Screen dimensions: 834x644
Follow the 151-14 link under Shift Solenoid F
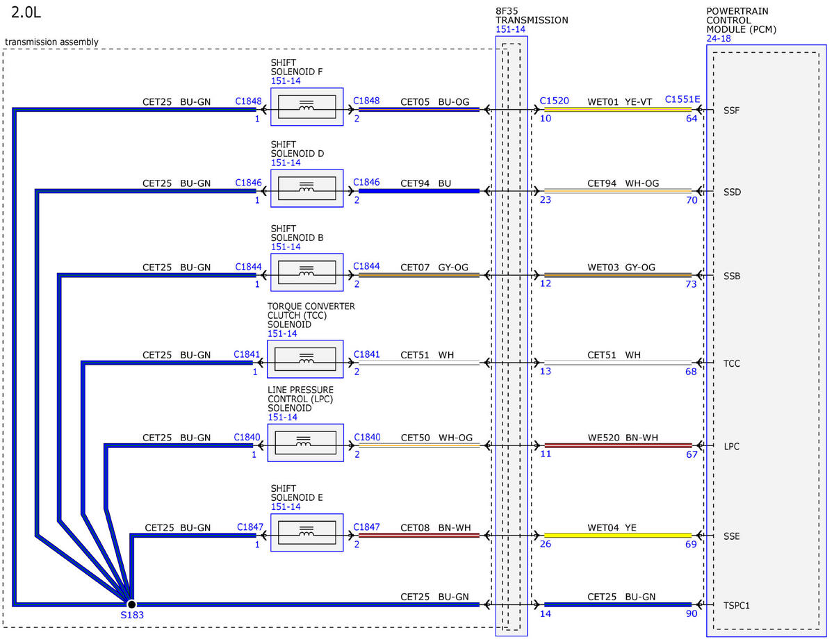[x=286, y=81]
